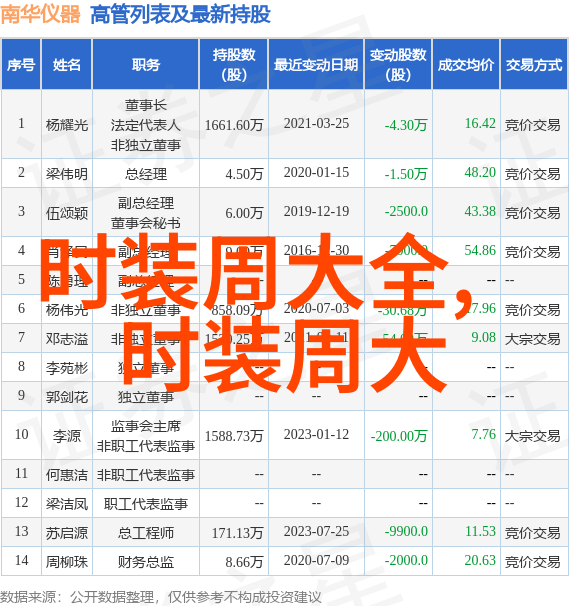This screenshot has height=606, width=569.
Task: Select the name 周柳珠 in row 14
Action: pyautogui.click(x=67, y=562)
